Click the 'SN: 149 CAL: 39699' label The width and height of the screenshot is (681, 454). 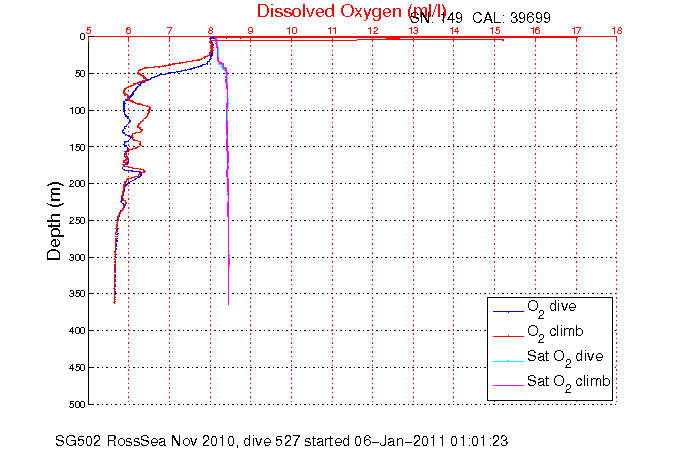click(480, 18)
